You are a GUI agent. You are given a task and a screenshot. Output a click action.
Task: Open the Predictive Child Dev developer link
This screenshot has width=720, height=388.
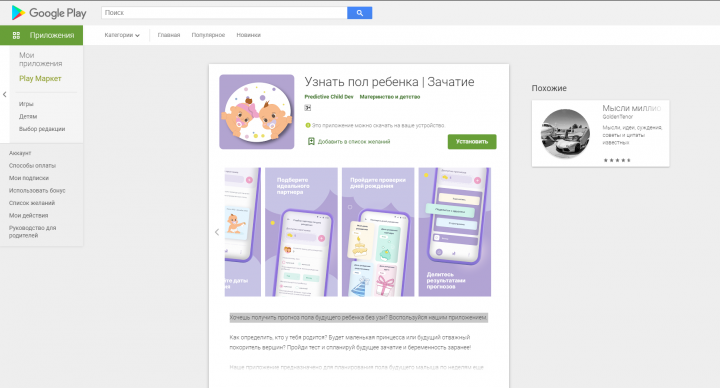(329, 97)
